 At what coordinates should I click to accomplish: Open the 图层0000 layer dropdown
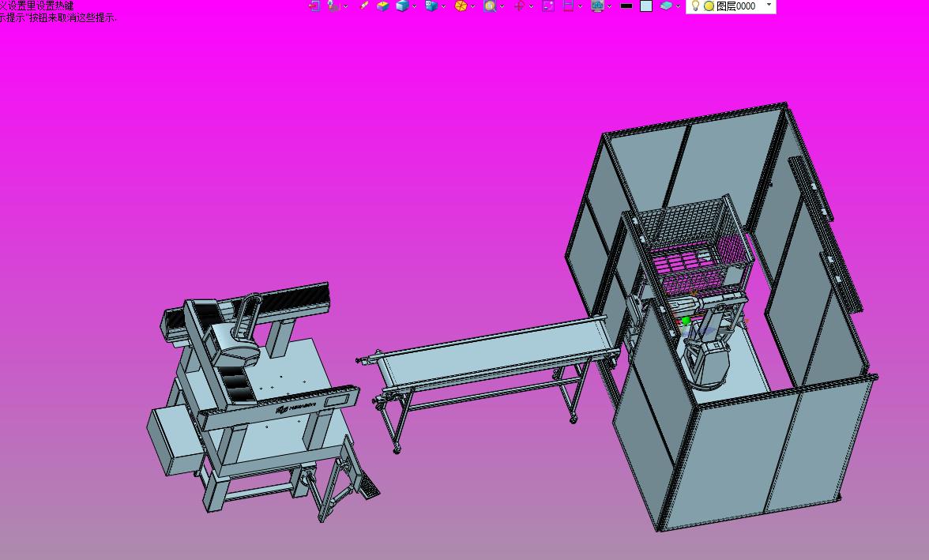[769, 5]
